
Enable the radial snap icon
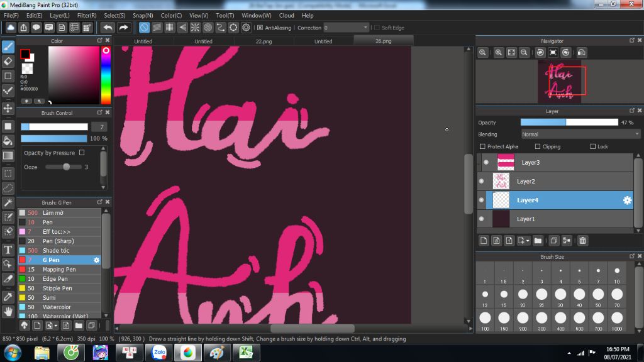pyautogui.click(x=195, y=28)
